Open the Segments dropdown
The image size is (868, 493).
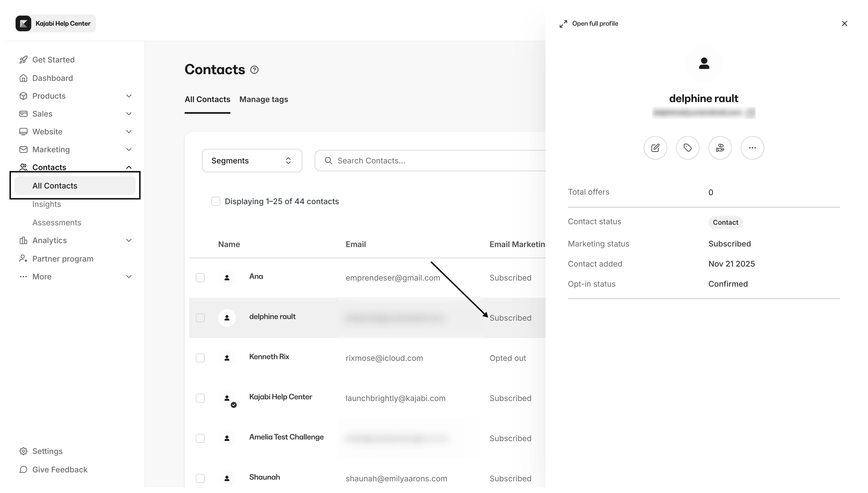pos(252,161)
